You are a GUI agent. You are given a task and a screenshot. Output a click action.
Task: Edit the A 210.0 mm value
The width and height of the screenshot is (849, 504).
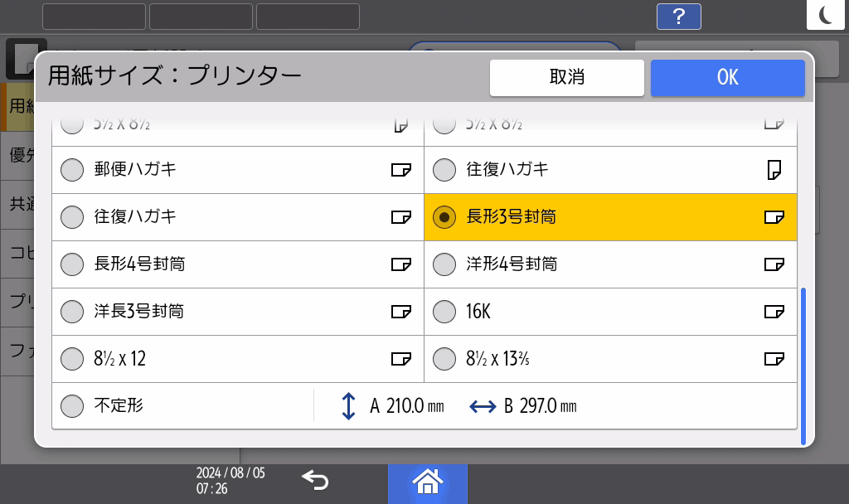(407, 406)
